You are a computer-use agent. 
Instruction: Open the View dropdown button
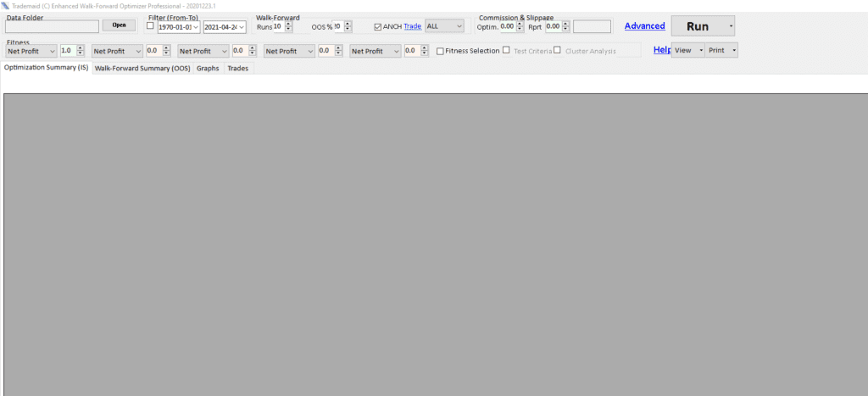pos(687,51)
